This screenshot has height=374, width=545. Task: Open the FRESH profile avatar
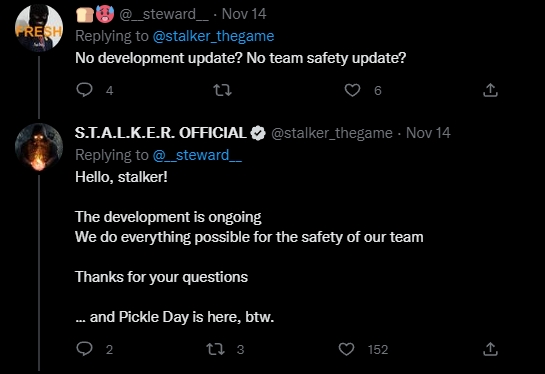[39, 28]
